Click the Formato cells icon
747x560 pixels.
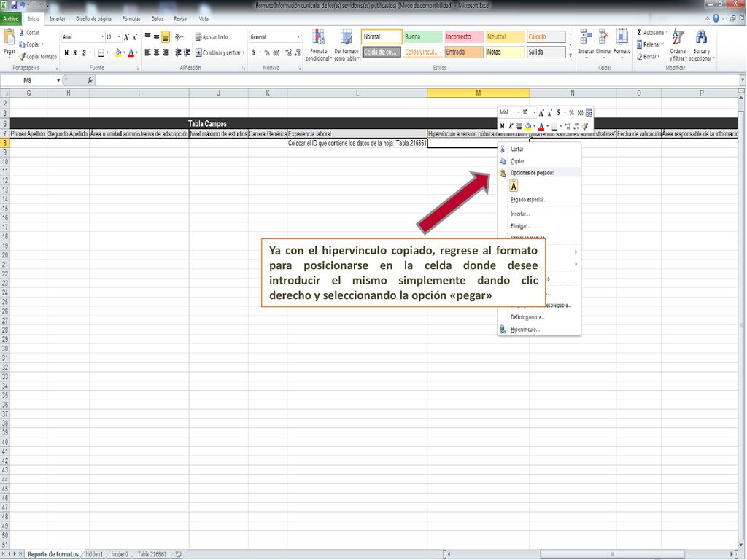click(622, 37)
